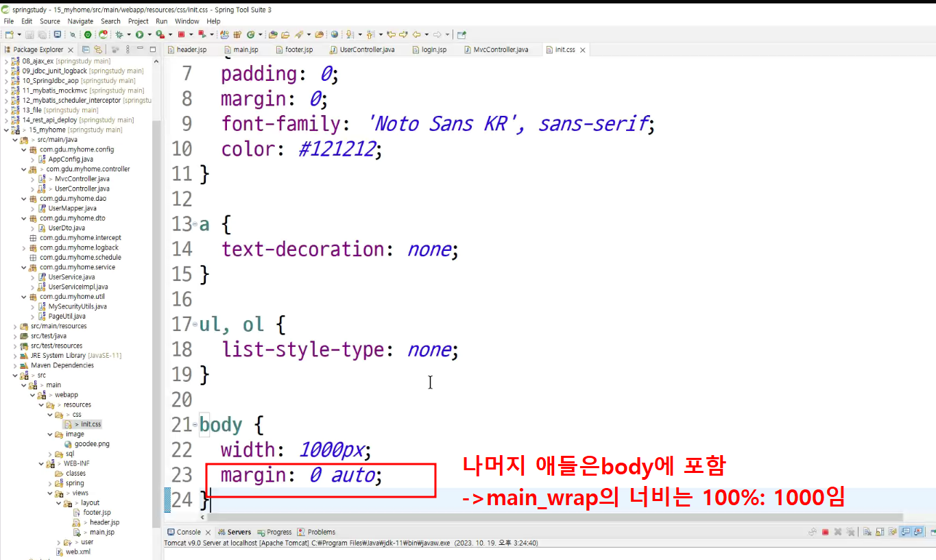
Task: Collapse com.gdu.myhome.controller package
Action: [x=23, y=169]
